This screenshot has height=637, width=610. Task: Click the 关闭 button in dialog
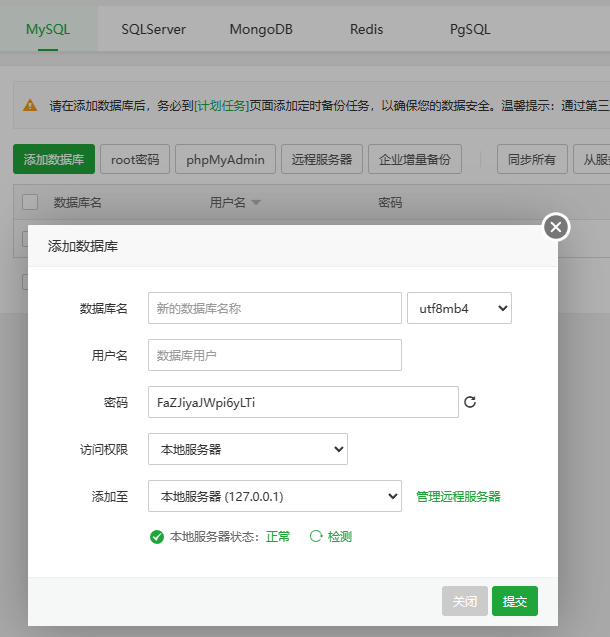point(465,601)
